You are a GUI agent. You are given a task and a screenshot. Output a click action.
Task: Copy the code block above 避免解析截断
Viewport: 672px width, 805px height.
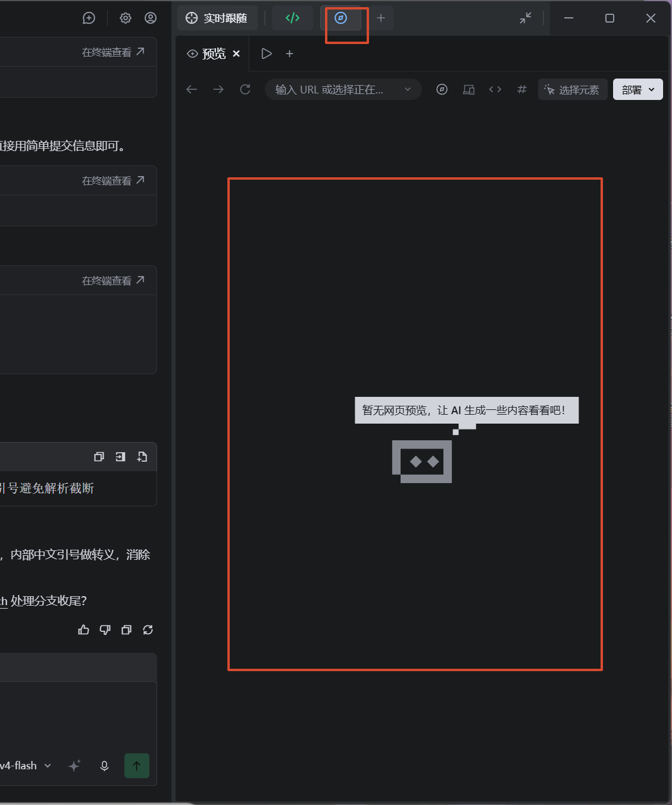coord(99,457)
